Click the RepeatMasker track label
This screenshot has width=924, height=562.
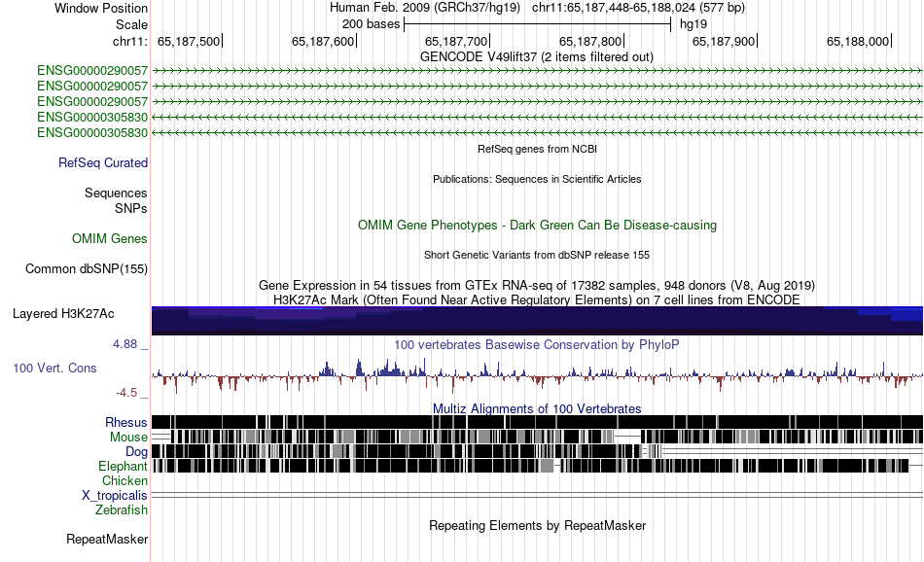(107, 539)
